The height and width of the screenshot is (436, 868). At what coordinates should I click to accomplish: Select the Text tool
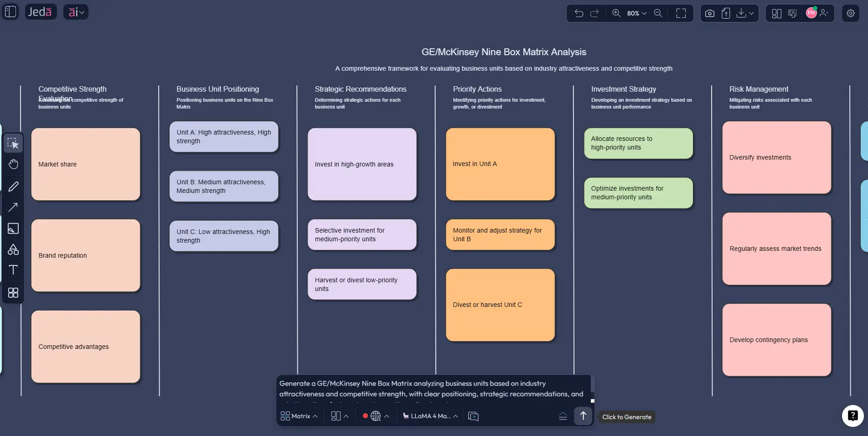coord(13,270)
